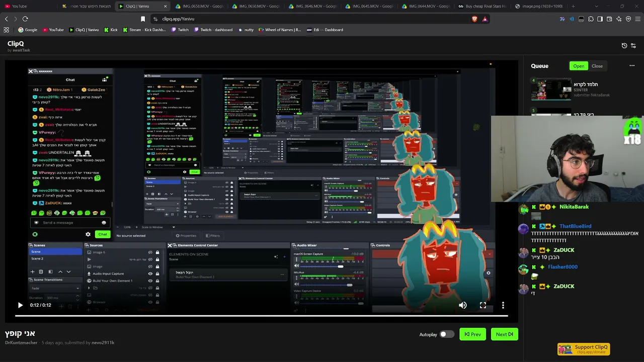Open the browser main menu

pos(638,19)
